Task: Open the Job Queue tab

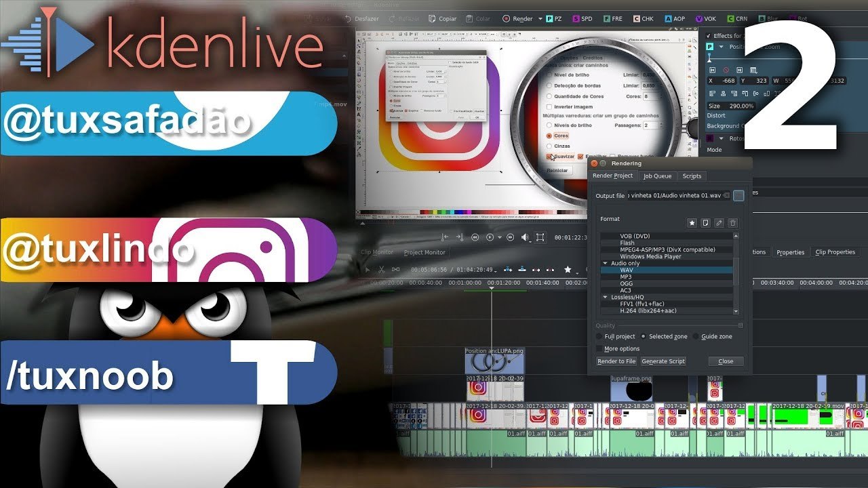Action: point(657,176)
